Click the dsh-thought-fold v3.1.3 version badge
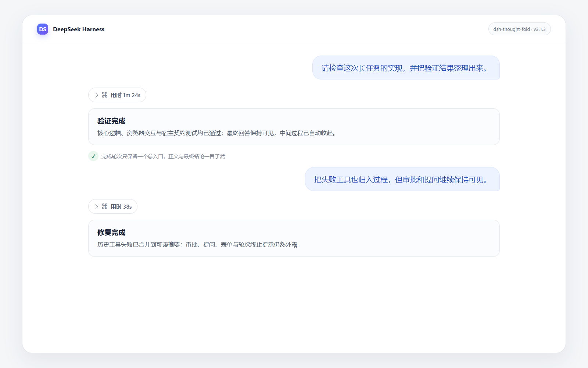This screenshot has height=368, width=588. point(519,29)
